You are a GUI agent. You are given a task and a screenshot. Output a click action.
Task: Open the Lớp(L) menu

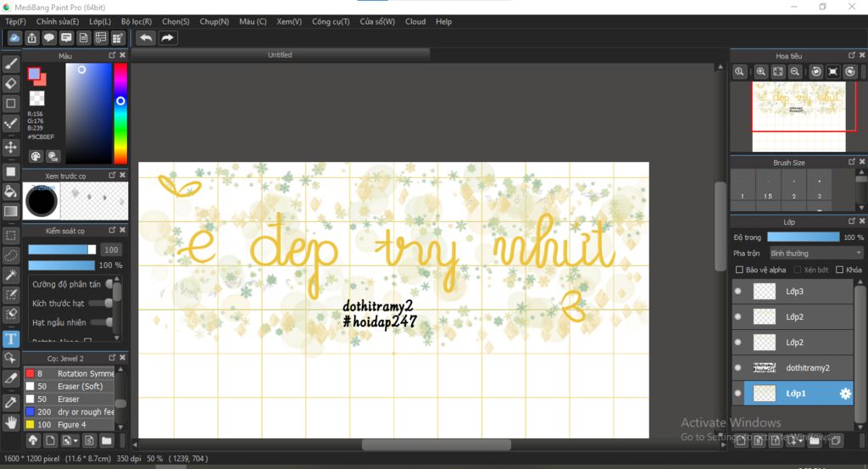[100, 21]
